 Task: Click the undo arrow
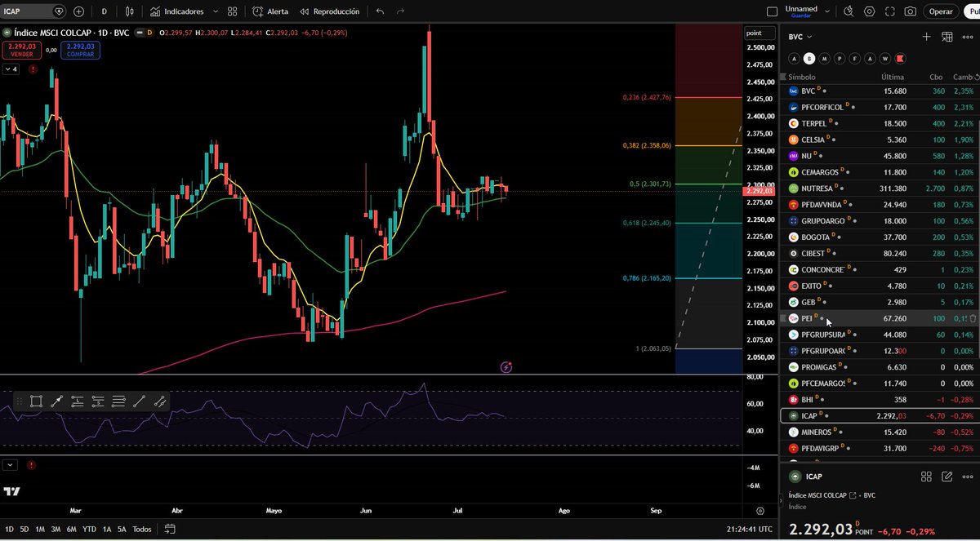click(380, 11)
